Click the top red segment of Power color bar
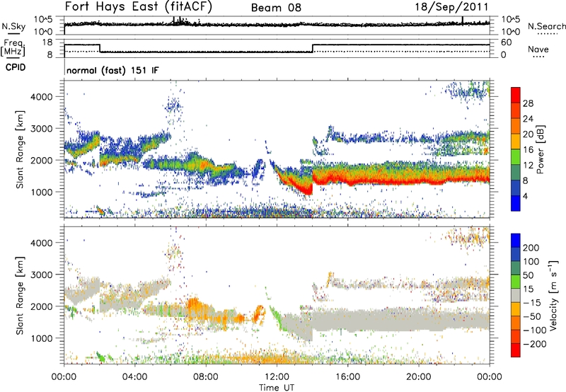566x392 pixels. (516, 96)
